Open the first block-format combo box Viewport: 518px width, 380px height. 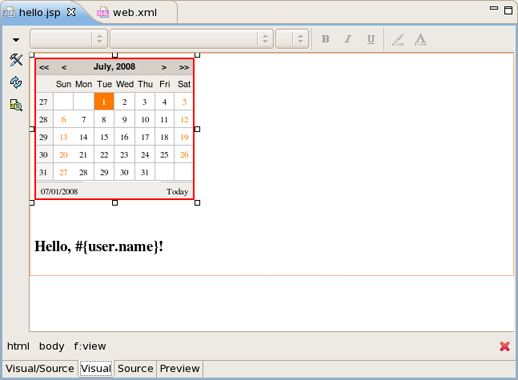[x=69, y=39]
